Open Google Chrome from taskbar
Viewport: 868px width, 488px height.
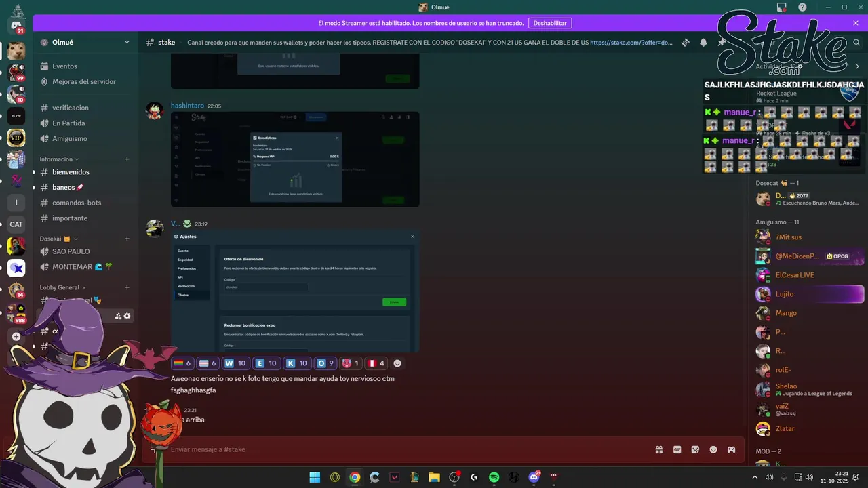click(x=355, y=477)
